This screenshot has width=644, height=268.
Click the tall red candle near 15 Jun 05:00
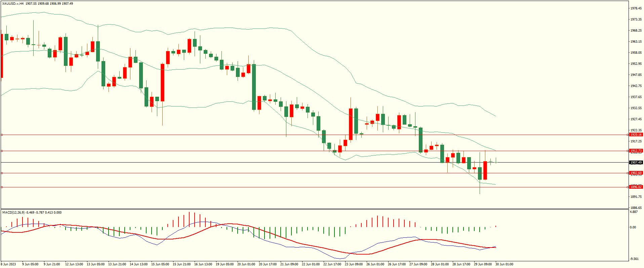point(163,82)
